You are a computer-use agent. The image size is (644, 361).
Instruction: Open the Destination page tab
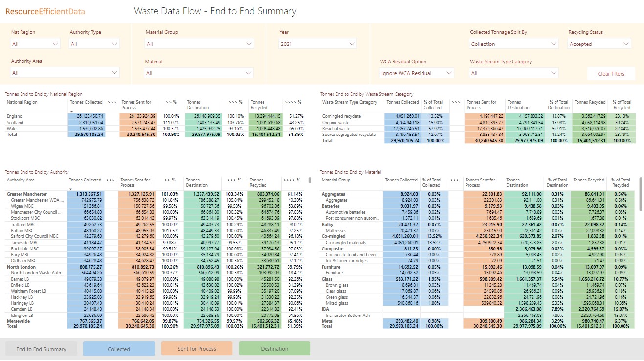click(274, 349)
